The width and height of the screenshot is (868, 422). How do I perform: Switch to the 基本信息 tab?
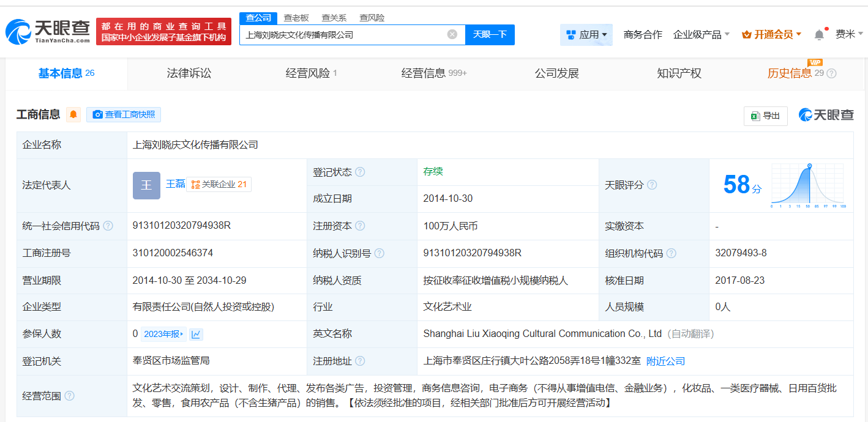tap(66, 73)
